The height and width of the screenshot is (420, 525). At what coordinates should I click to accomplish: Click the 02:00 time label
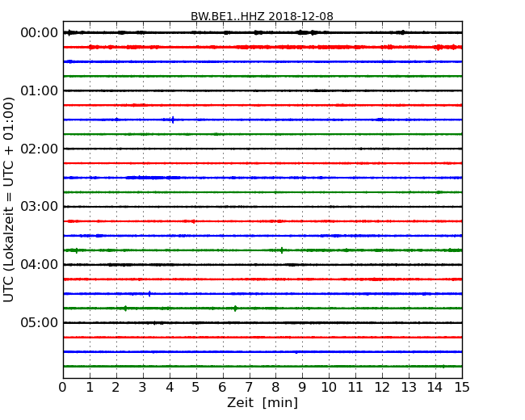click(40, 149)
